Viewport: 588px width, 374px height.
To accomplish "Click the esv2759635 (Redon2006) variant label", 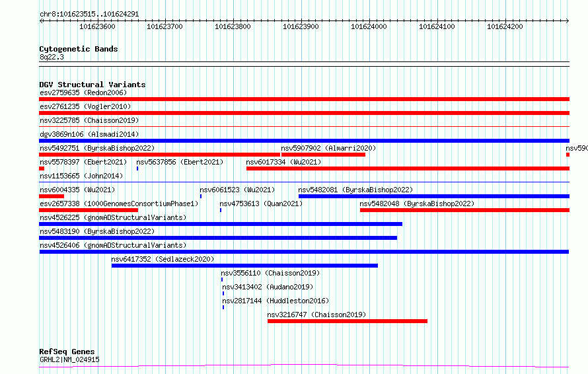I will click(x=83, y=93).
